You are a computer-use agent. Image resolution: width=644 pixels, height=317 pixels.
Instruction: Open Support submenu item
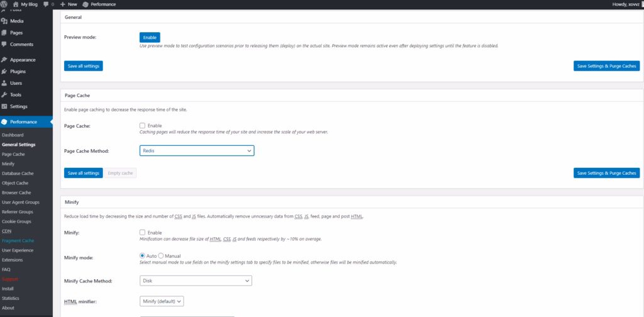[10, 279]
